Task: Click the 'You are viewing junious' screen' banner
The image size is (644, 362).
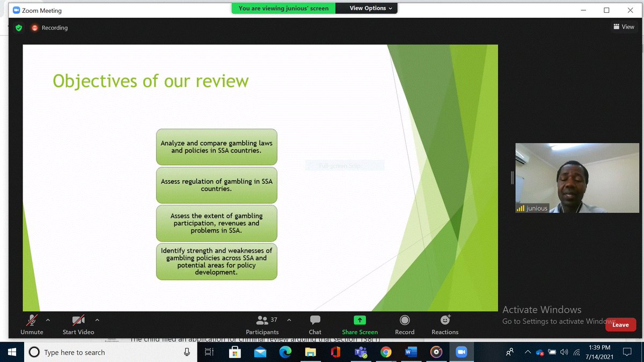Action: click(x=283, y=8)
